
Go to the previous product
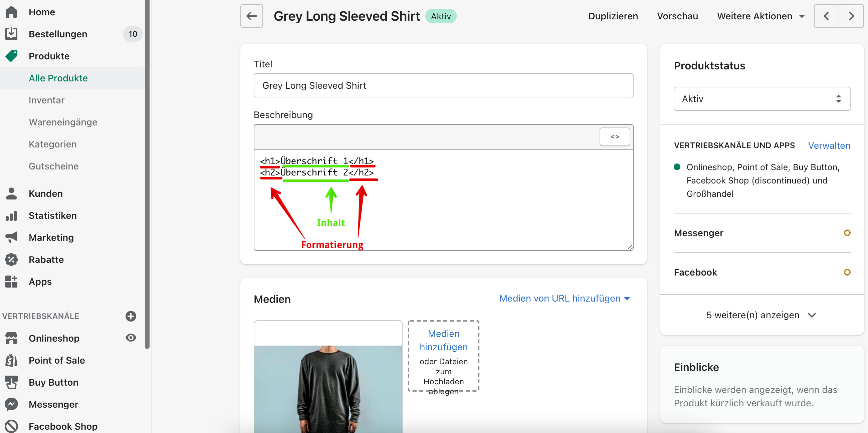(826, 16)
